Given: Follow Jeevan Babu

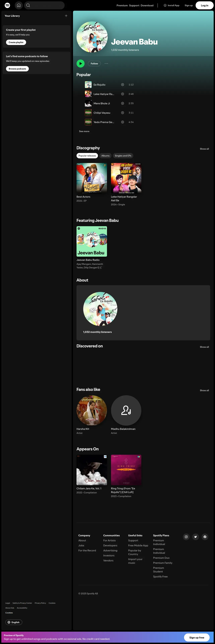Looking at the screenshot, I should click(x=94, y=64).
